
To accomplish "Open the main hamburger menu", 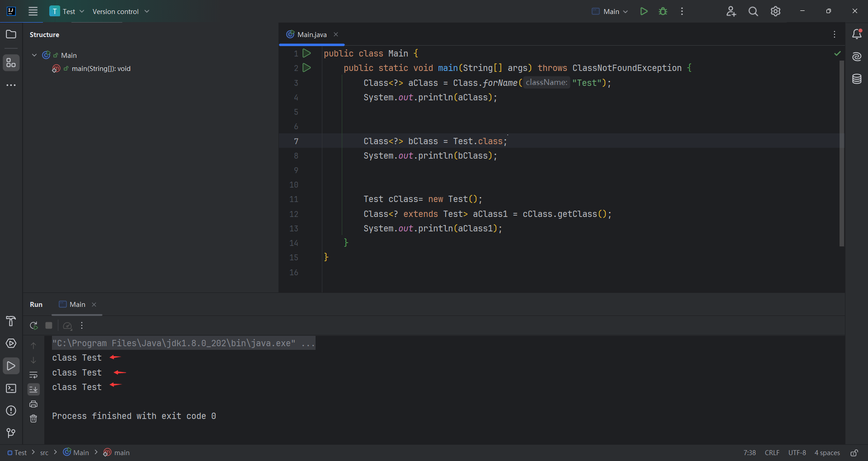I will [x=33, y=11].
